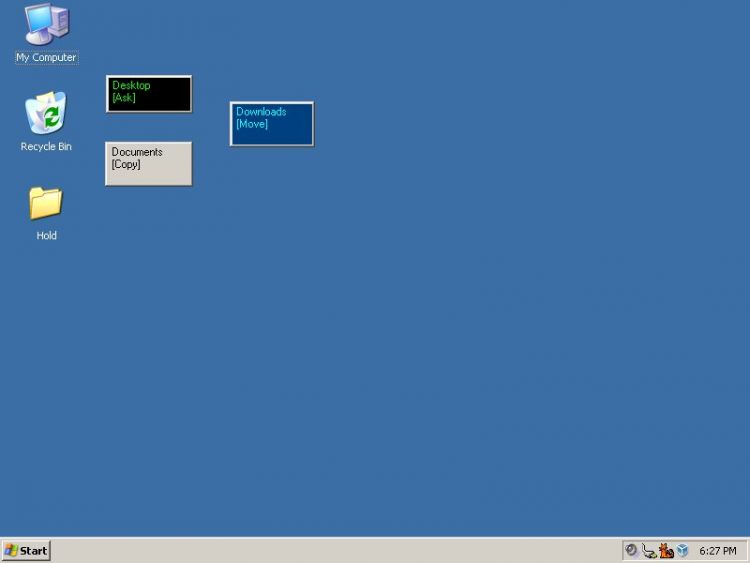Click the orange cat tray icon

[x=666, y=551]
